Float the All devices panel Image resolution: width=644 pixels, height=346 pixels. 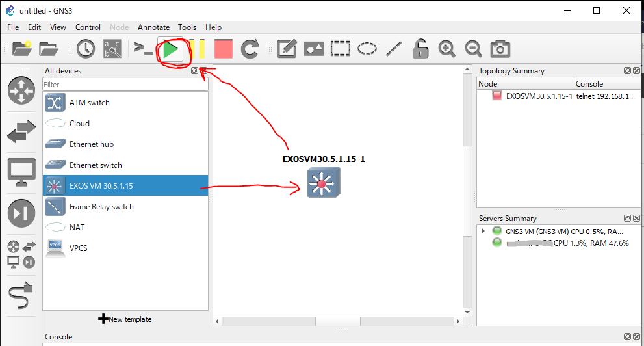pos(195,71)
